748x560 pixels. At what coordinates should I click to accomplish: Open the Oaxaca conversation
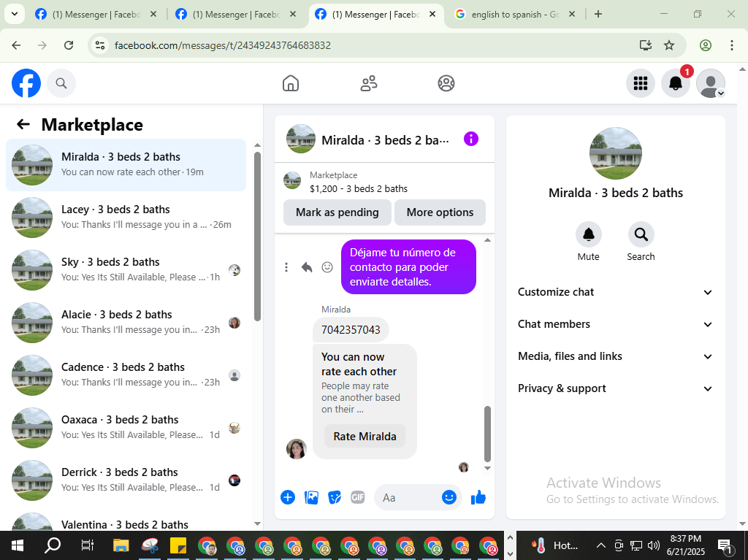pos(126,427)
